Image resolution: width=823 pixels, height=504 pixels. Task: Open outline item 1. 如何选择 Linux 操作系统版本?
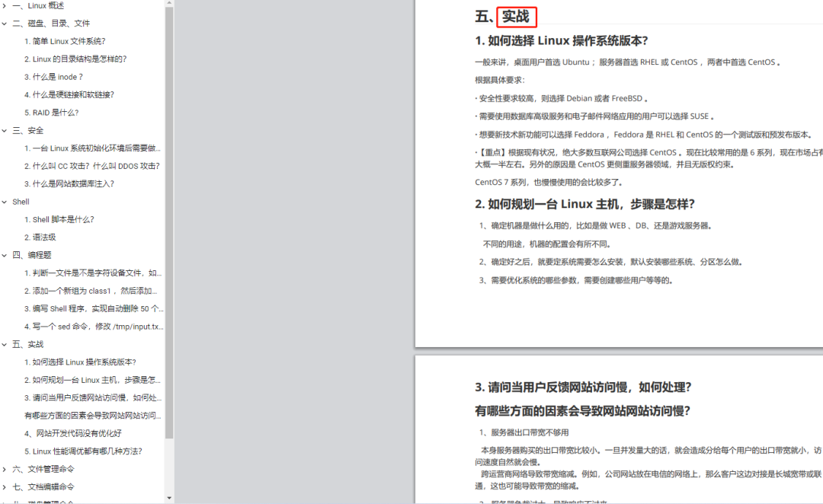80,362
